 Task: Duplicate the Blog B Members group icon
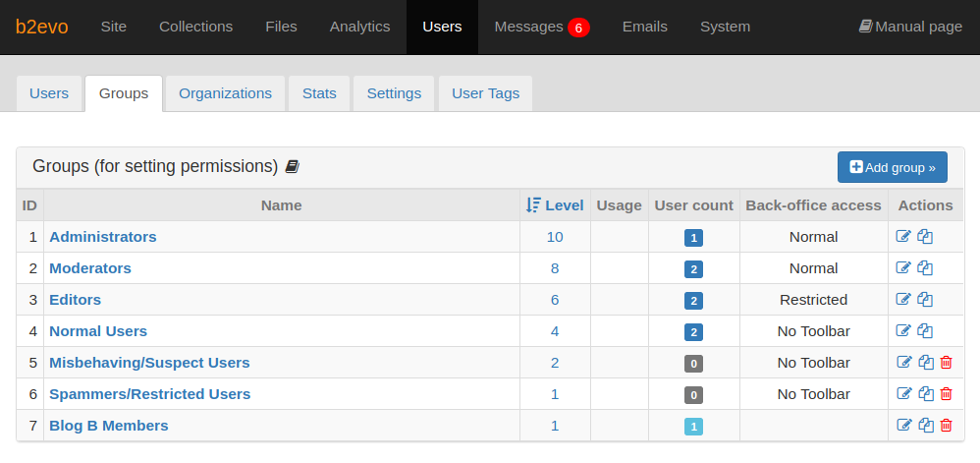tap(926, 426)
